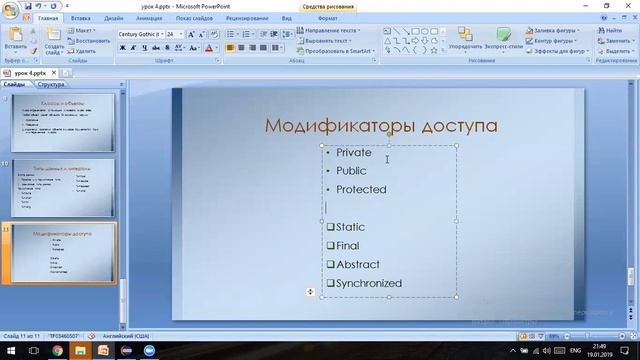Undo the last action
Screen dimensions: 640x360
38,6
